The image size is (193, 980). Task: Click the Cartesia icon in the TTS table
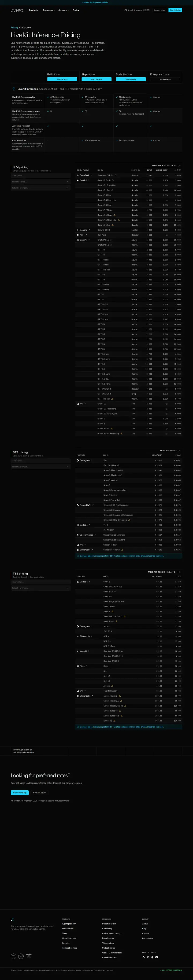tap(77, 582)
